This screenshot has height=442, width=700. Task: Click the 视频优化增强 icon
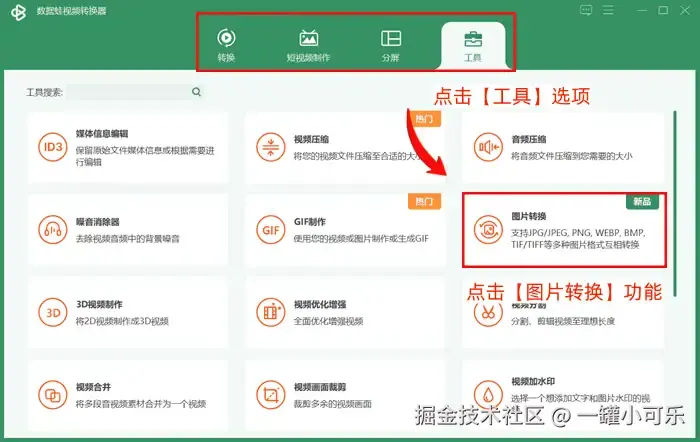click(x=271, y=313)
